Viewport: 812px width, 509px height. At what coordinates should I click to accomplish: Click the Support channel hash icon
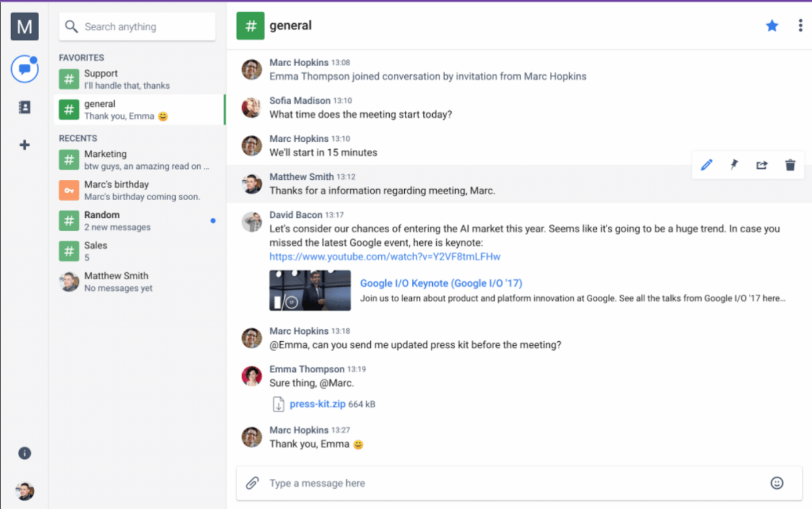click(x=69, y=80)
